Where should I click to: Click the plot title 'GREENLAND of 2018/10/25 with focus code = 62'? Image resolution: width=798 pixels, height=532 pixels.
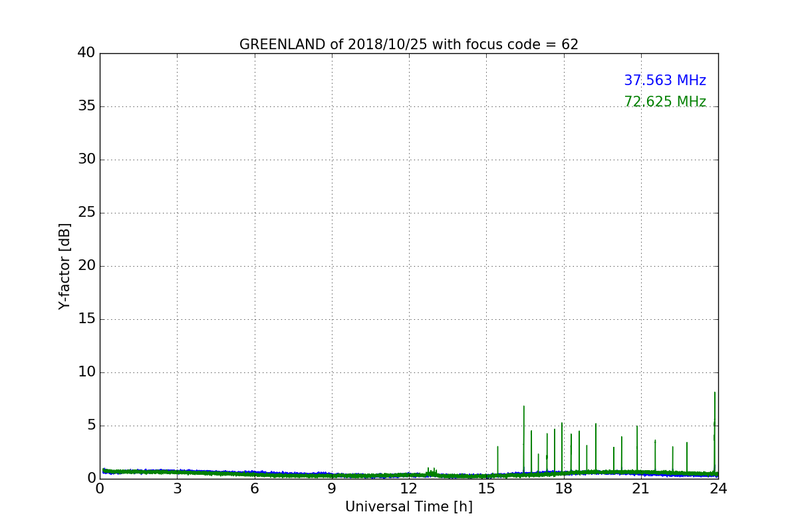point(409,45)
